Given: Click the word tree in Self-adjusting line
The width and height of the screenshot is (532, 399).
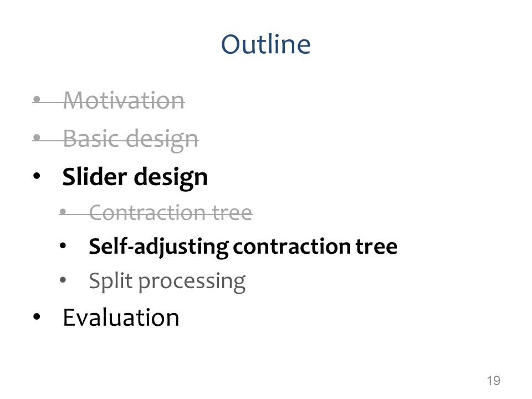Looking at the screenshot, I should pyautogui.click(x=377, y=247).
